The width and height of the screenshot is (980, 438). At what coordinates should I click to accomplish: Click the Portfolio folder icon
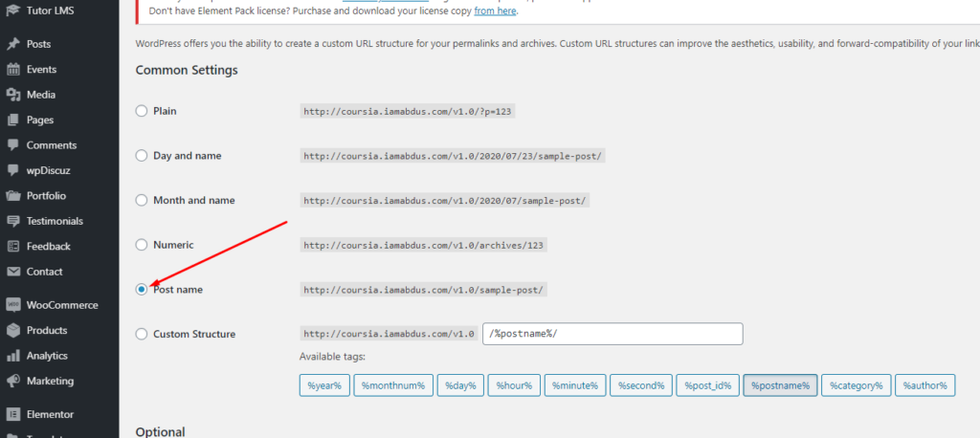pyautogui.click(x=12, y=195)
